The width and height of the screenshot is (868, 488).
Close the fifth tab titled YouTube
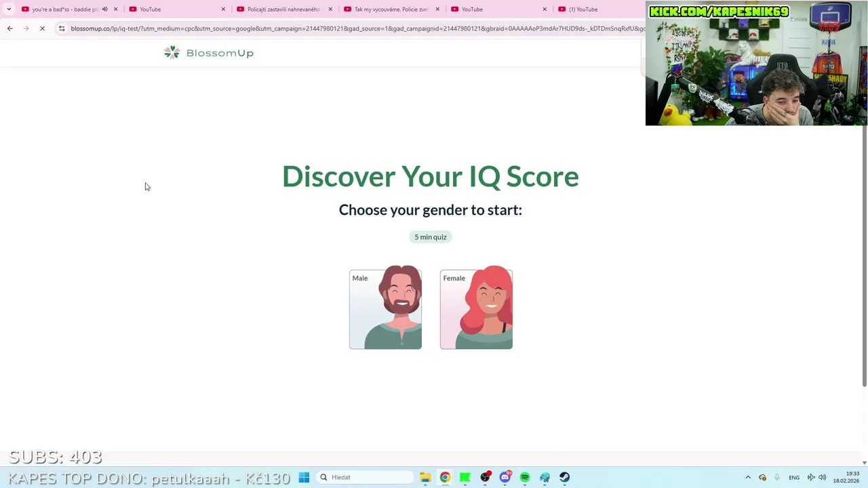pos(545,9)
